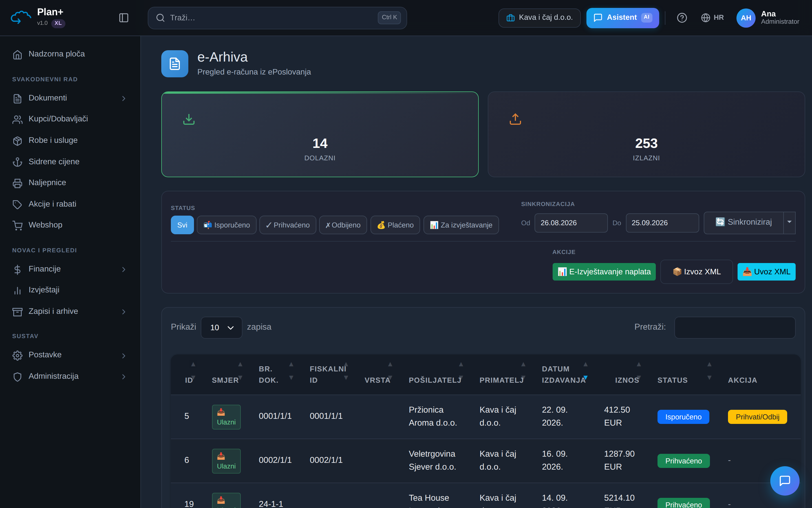Click the Plan+ cloud logo

[x=21, y=17]
